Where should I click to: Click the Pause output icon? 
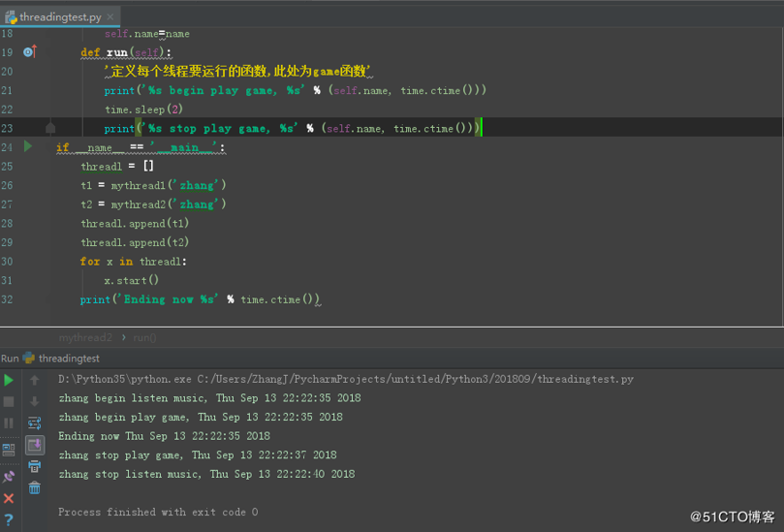9,423
